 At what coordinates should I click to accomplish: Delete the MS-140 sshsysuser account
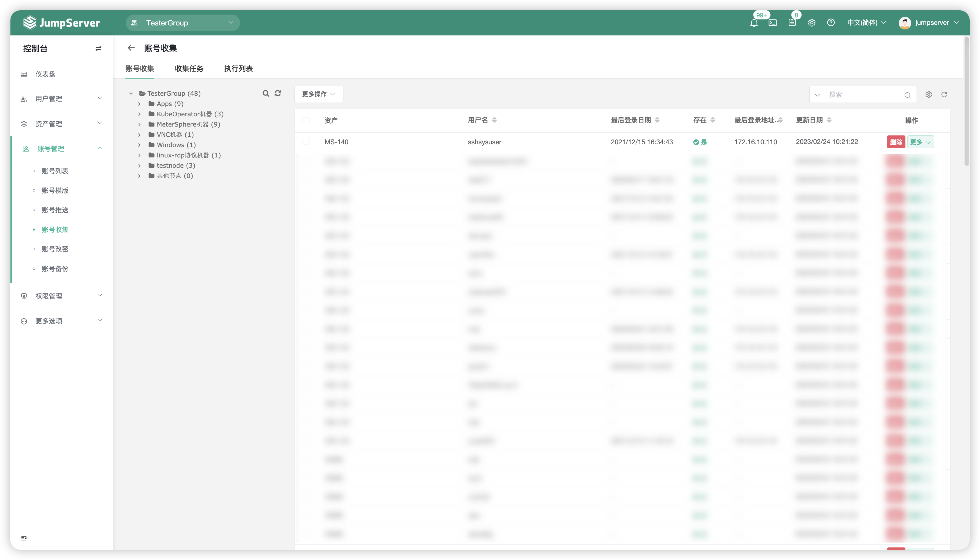[896, 142]
